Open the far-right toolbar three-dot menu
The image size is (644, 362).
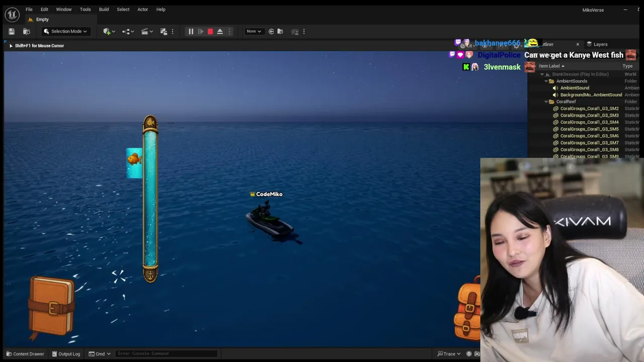pyautogui.click(x=304, y=32)
